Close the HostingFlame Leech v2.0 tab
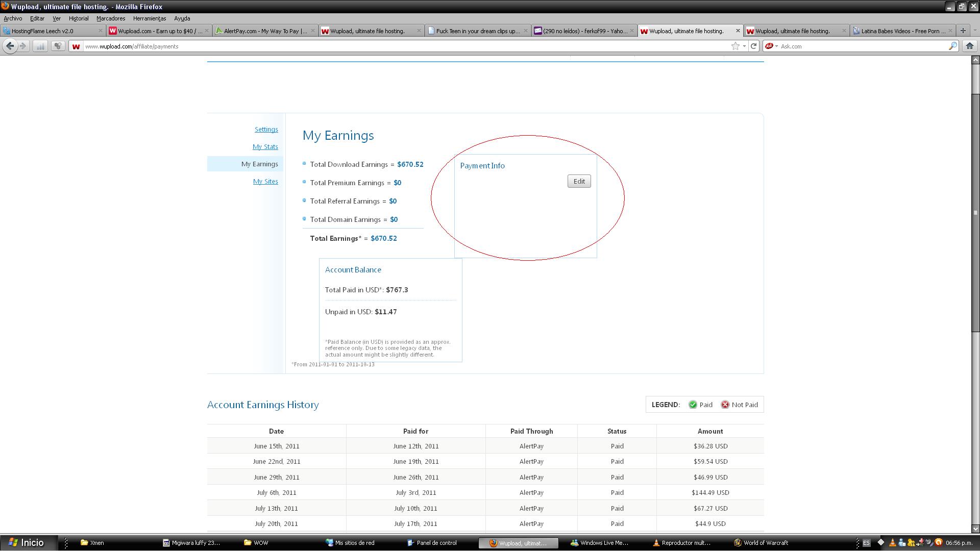This screenshot has width=980, height=551. 100,31
